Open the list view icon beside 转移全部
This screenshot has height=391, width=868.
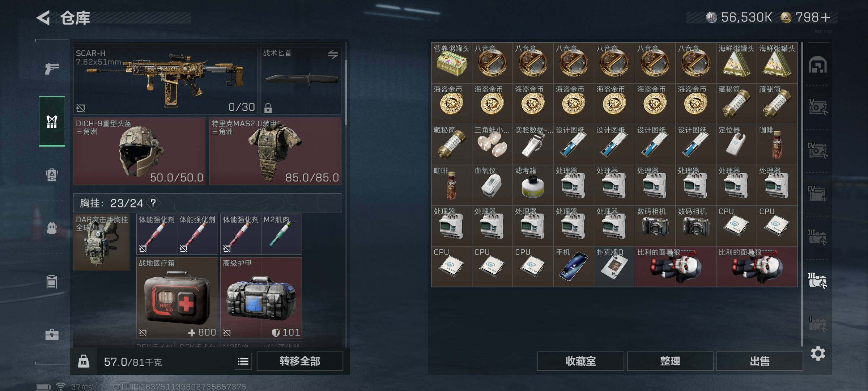pyautogui.click(x=243, y=361)
